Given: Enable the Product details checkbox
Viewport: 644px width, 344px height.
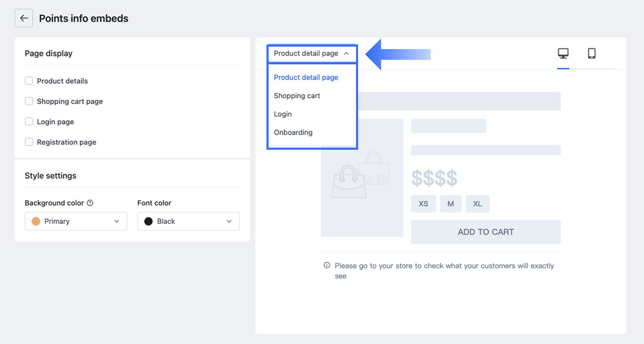Looking at the screenshot, I should [29, 81].
